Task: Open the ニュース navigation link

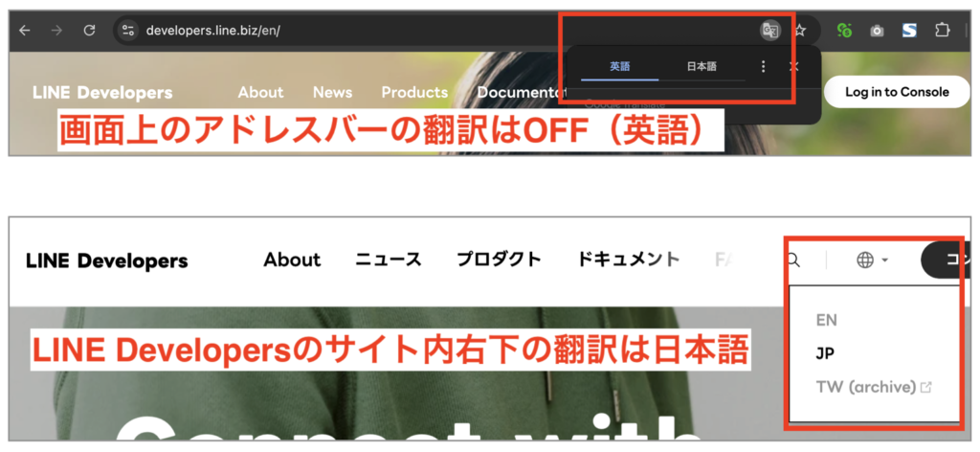Action: [x=388, y=260]
